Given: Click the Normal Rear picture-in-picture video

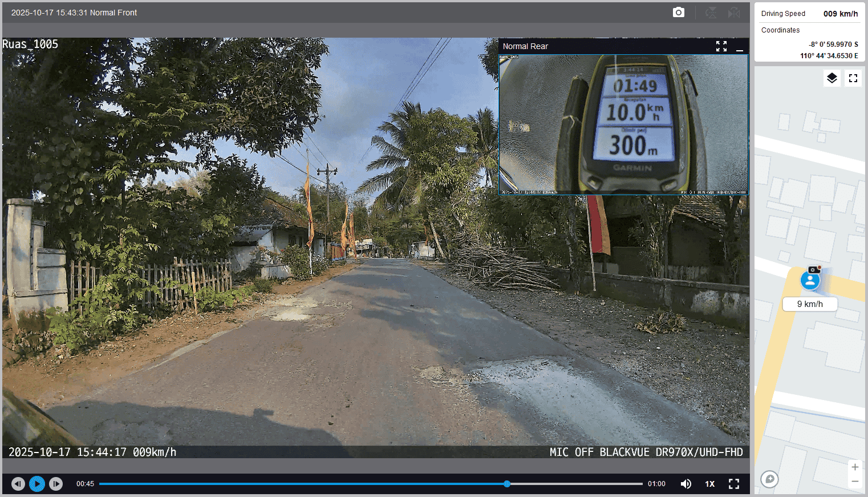Looking at the screenshot, I should (623, 124).
